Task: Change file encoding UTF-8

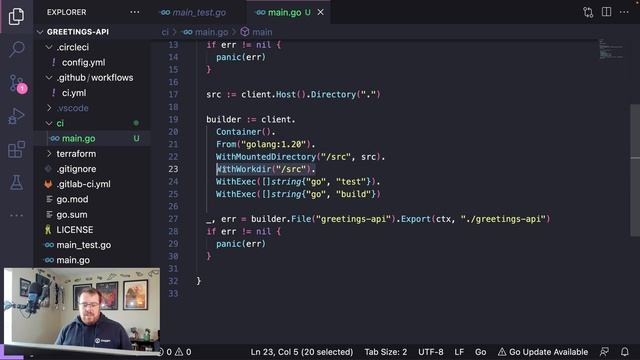Action: (x=431, y=351)
